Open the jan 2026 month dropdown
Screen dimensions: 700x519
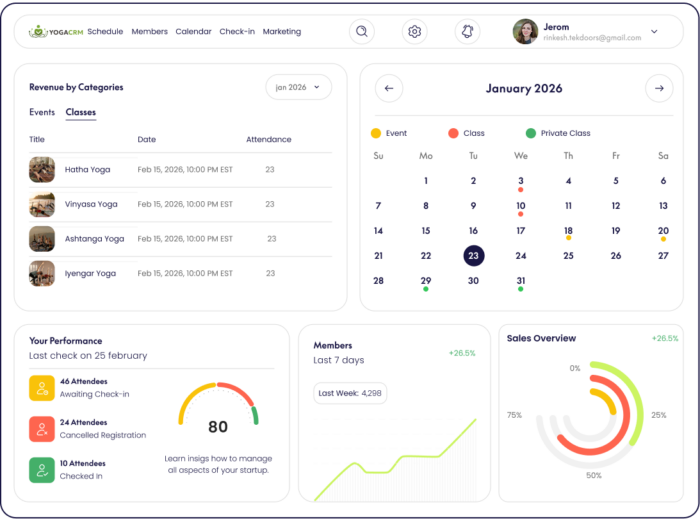(298, 87)
